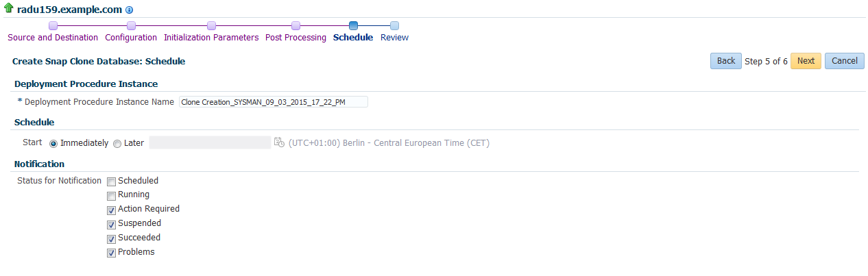
Task: Open the calendar date picker icon
Action: pos(279,142)
